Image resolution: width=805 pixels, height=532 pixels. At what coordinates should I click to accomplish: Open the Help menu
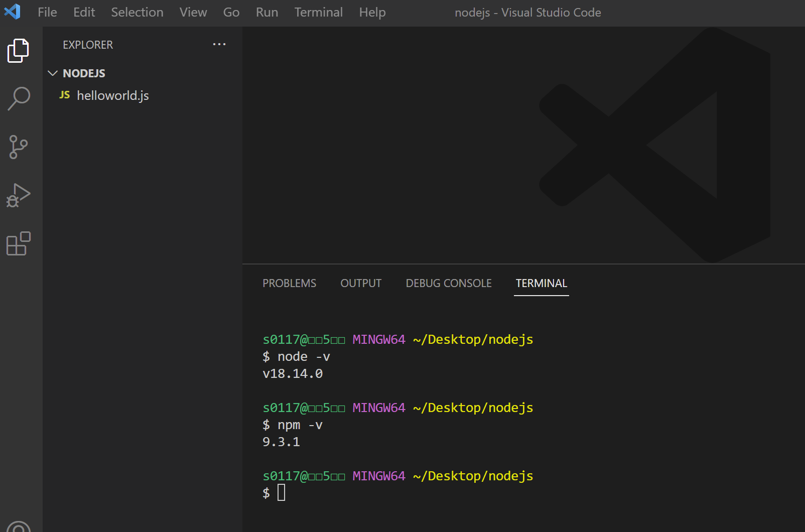[x=372, y=12]
